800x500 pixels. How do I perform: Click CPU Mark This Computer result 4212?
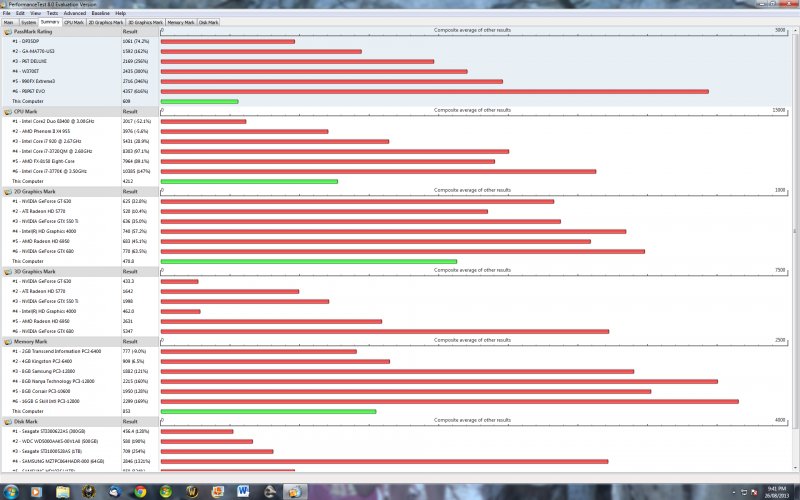[128, 182]
